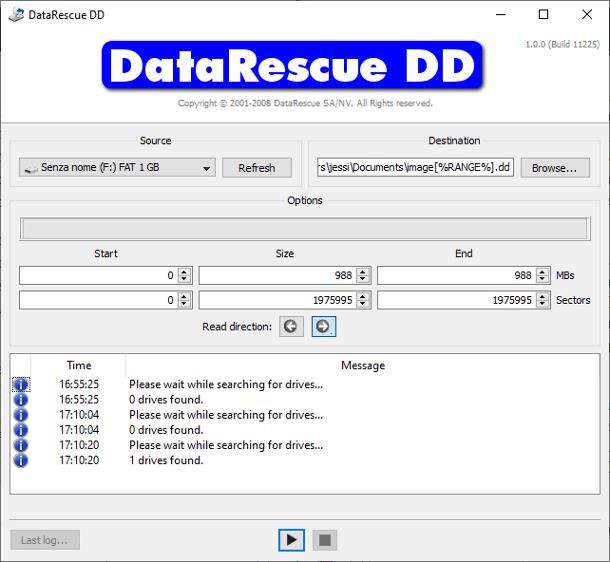Image resolution: width=610 pixels, height=562 pixels.
Task: Select log message '1 drives found.'
Action: click(x=166, y=460)
